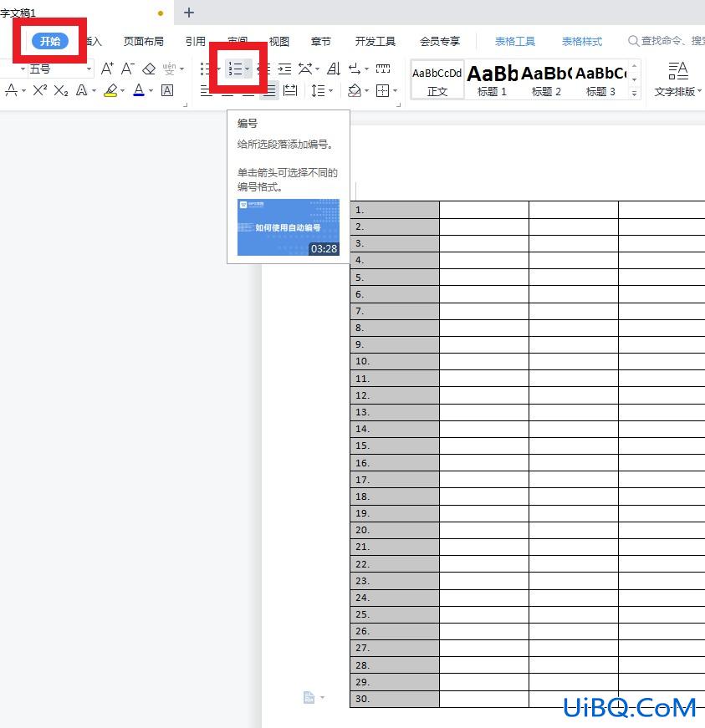Switch to the 章节 ribbon tab

point(321,41)
